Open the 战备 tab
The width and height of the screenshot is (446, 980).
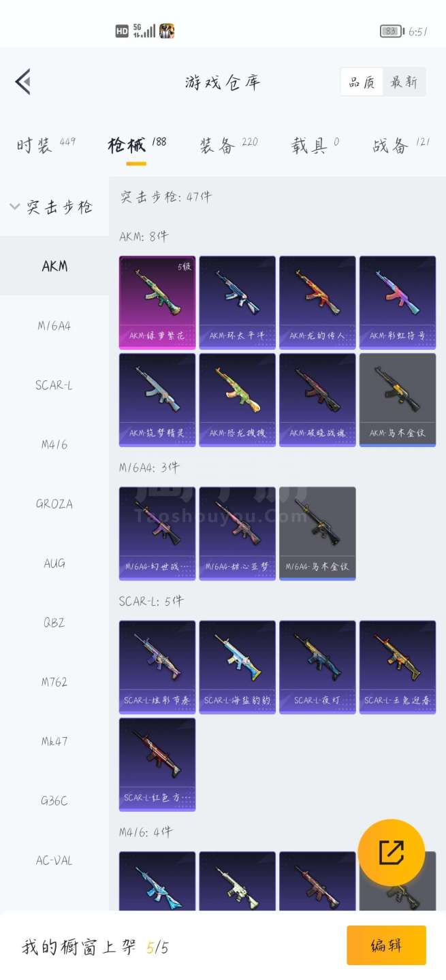pyautogui.click(x=391, y=145)
